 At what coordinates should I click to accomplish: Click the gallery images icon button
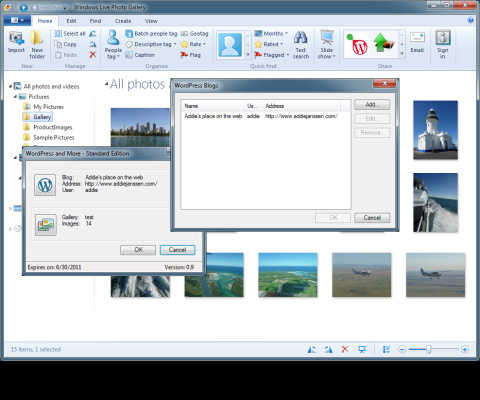pos(46,225)
